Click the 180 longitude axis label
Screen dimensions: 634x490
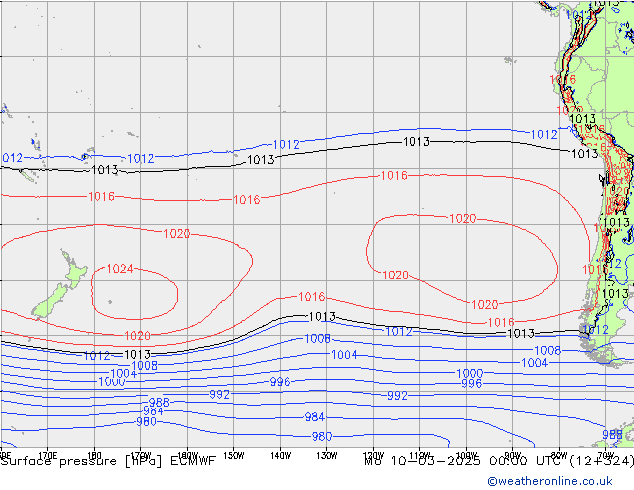pyautogui.click(x=94, y=455)
